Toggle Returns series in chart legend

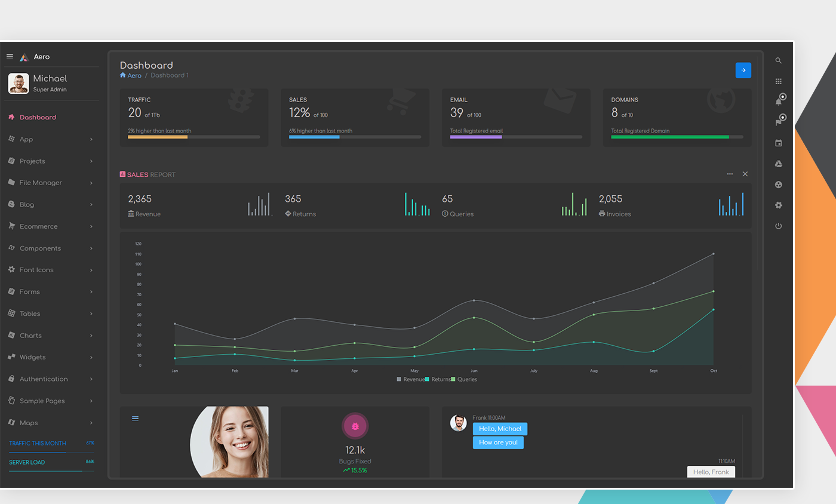point(438,380)
